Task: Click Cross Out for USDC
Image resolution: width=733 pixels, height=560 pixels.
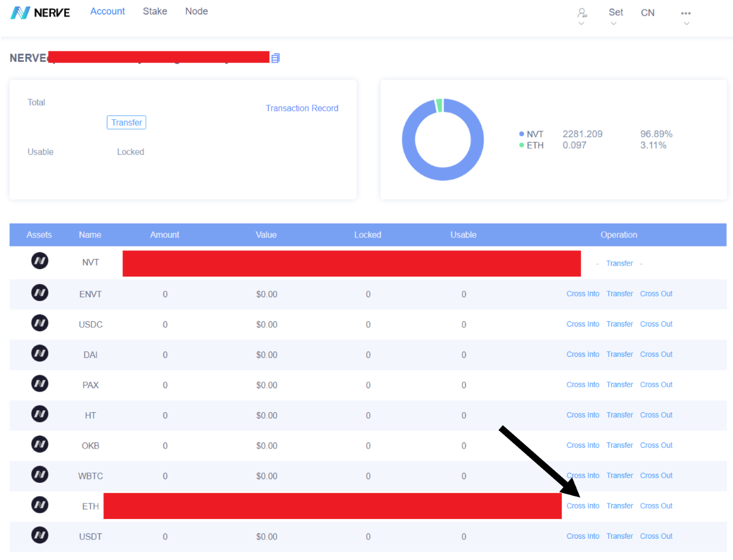Action: (x=656, y=324)
